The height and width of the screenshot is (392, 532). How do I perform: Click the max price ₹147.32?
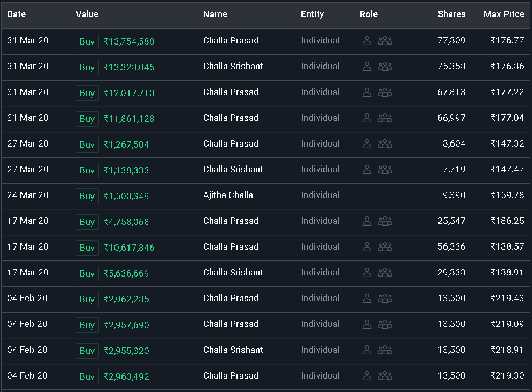tap(508, 144)
